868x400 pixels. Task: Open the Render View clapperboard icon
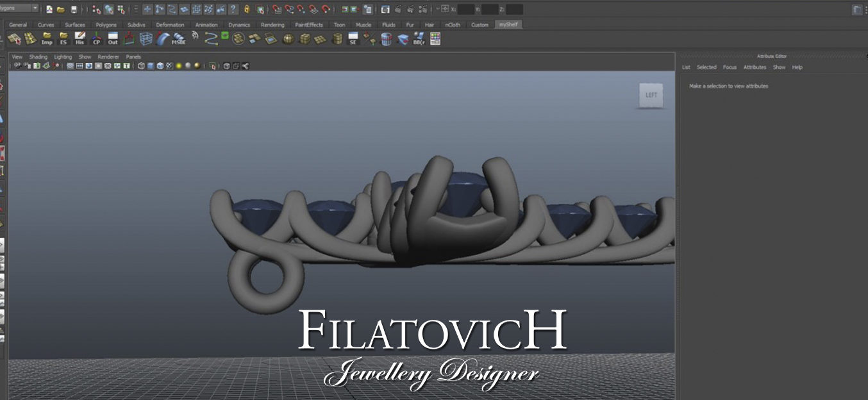[385, 9]
